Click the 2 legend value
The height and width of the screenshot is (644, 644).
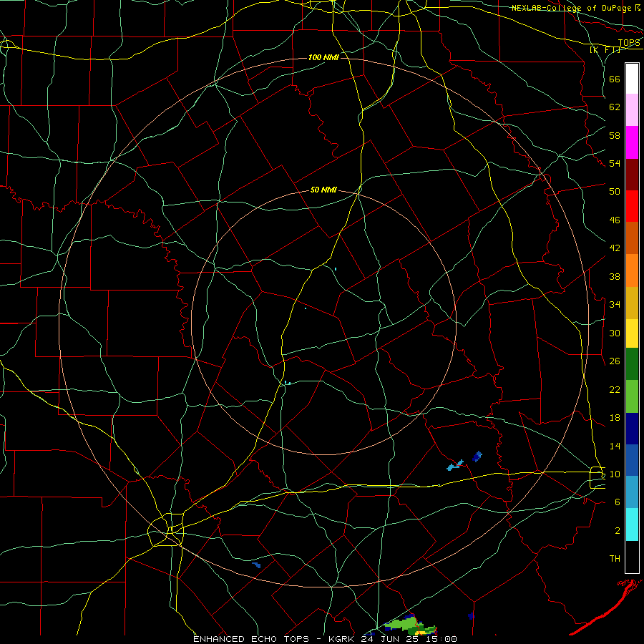(618, 531)
